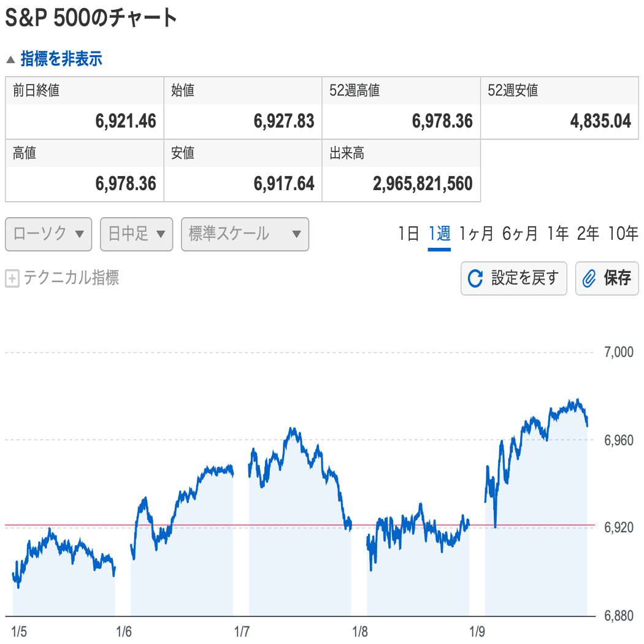The height and width of the screenshot is (644, 644).
Task: Select the 1年 range tab
Action: point(558,234)
